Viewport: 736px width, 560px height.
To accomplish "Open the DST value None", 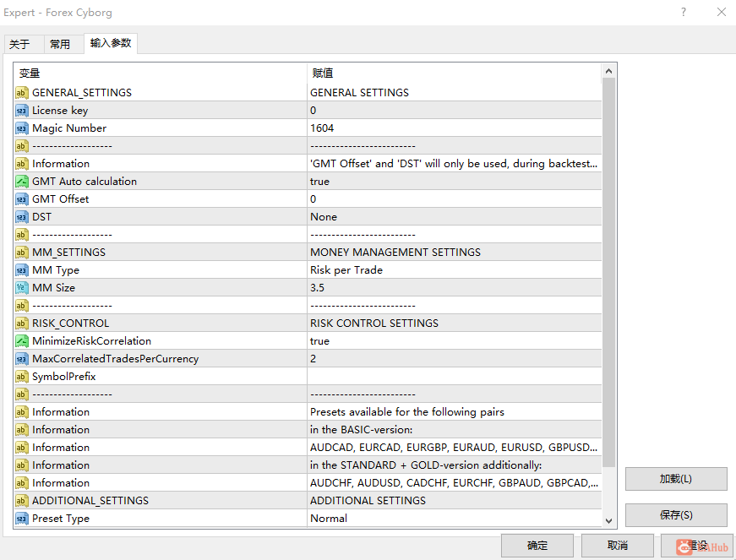I will (x=454, y=217).
